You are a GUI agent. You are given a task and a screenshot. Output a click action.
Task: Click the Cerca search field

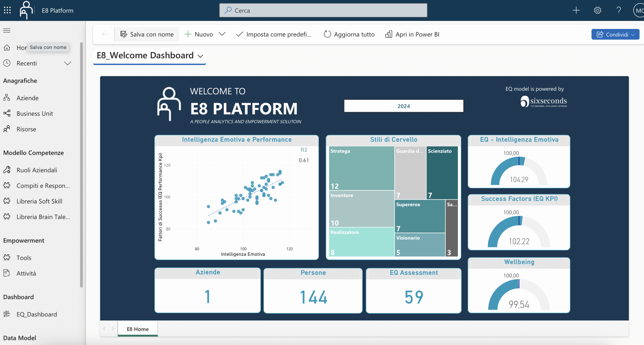(323, 10)
